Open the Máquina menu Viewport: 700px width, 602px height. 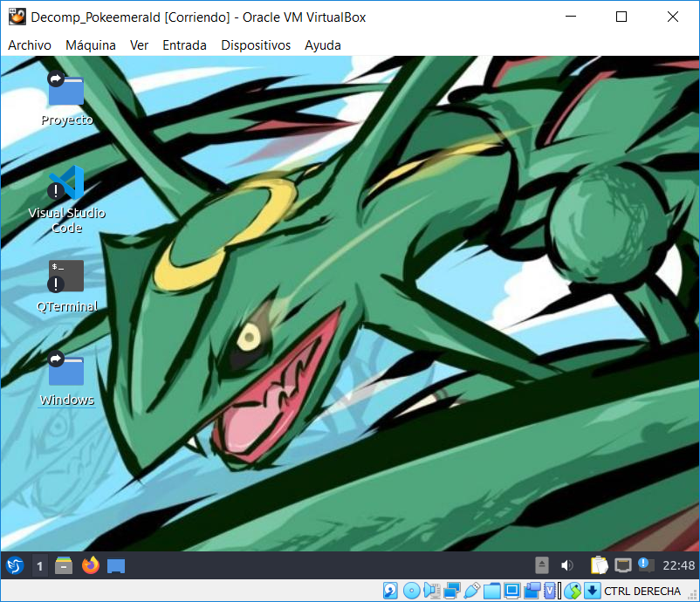click(x=91, y=45)
